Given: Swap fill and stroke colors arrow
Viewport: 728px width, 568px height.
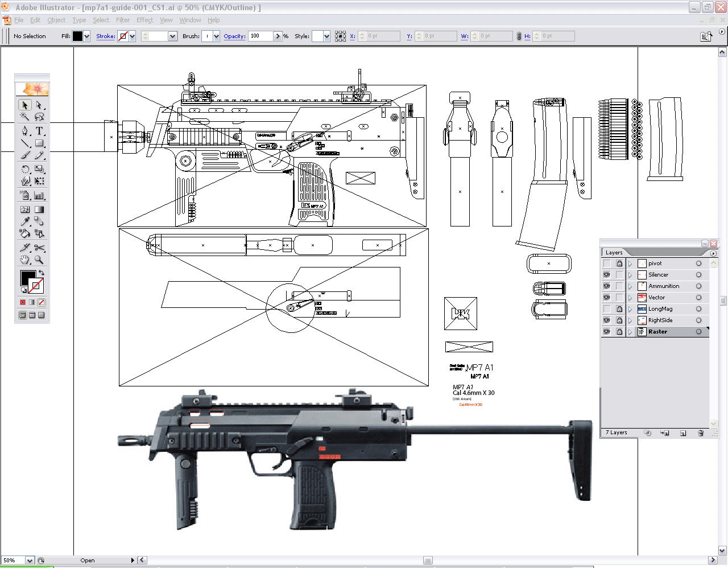Looking at the screenshot, I should tap(41, 274).
